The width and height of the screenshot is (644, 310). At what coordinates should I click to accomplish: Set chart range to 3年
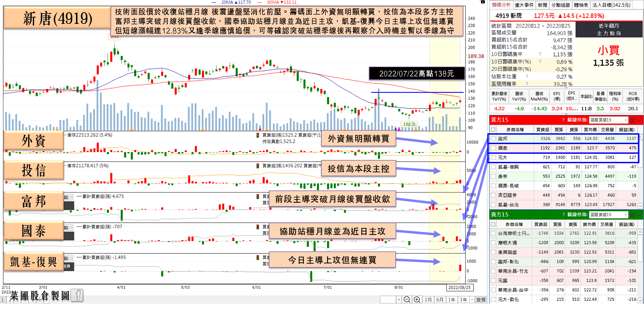tap(464, 299)
